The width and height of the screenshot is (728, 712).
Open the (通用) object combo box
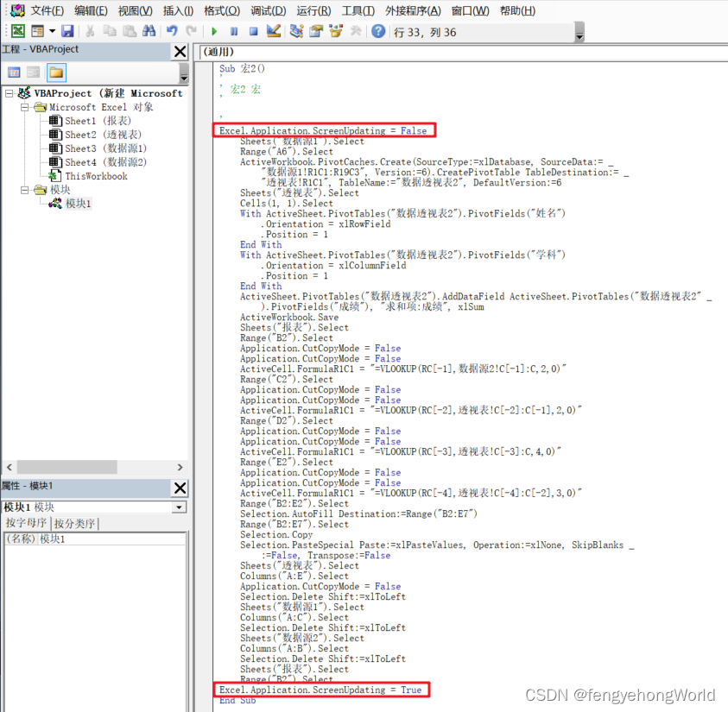tap(465, 52)
